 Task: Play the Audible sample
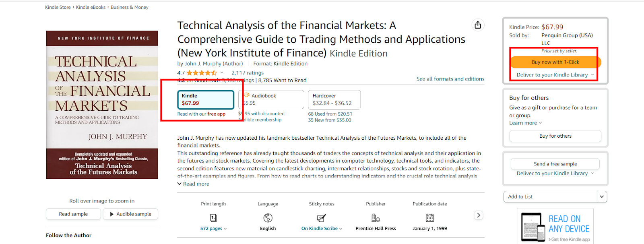[x=130, y=214]
